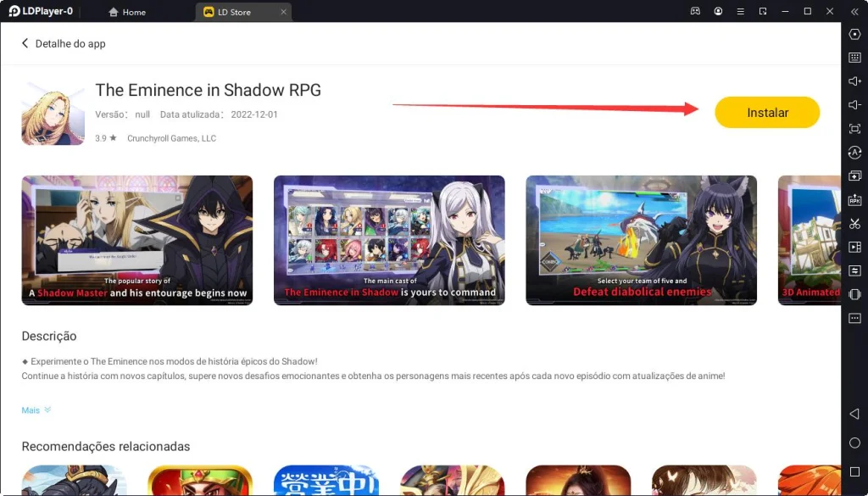Viewport: 868px width, 496px height.
Task: Trigger shake device icon in sidebar
Action: (854, 294)
